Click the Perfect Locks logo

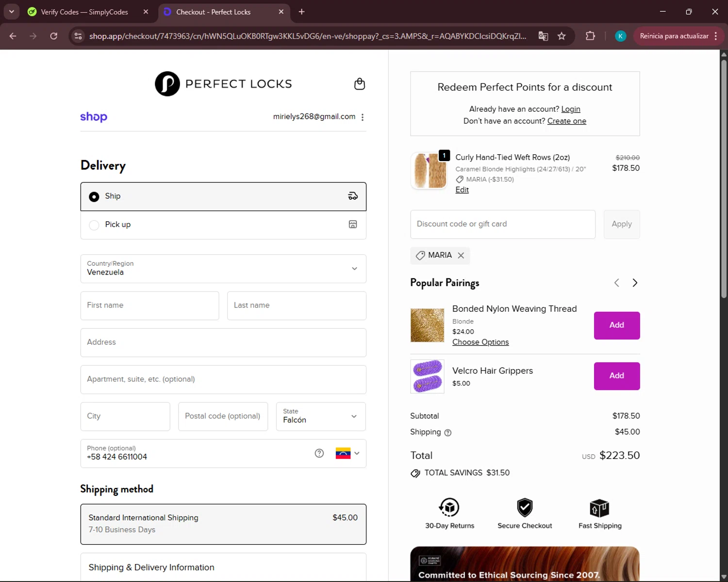coord(223,84)
